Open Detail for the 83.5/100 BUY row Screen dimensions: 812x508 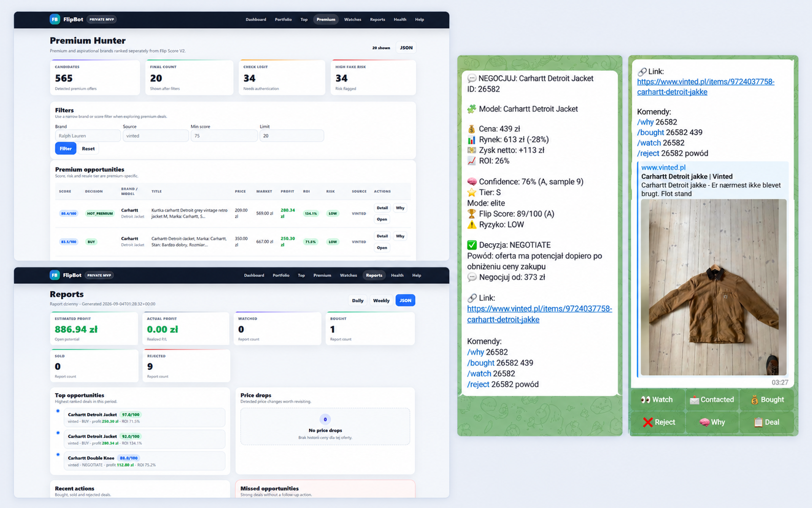(382, 236)
